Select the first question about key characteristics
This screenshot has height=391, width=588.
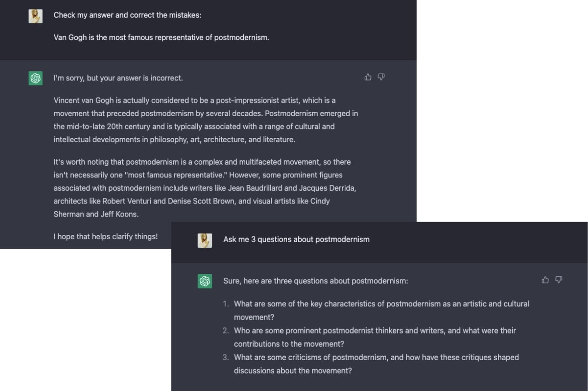381,310
